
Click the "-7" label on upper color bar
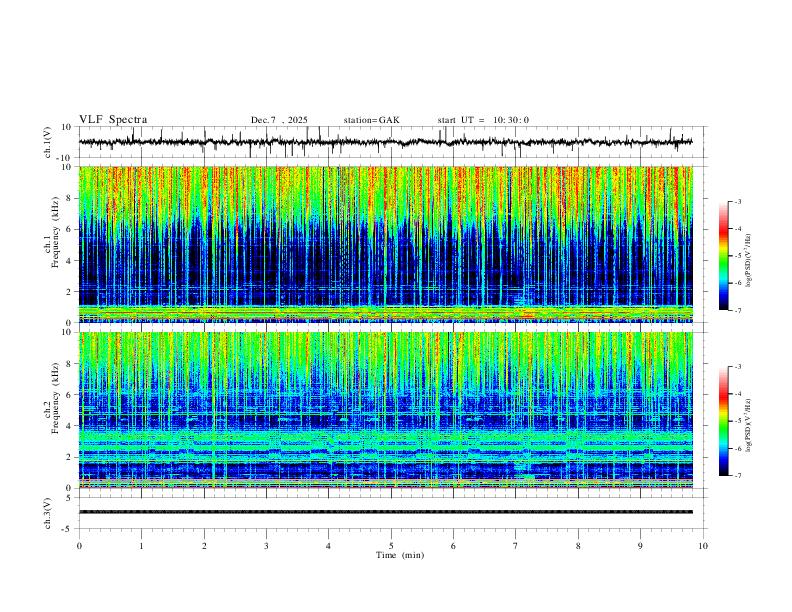737,310
